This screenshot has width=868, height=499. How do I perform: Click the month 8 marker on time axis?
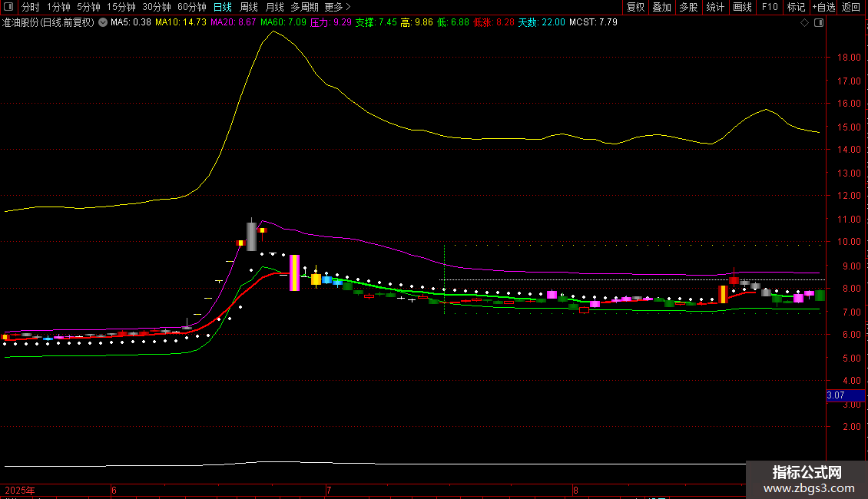click(x=575, y=490)
